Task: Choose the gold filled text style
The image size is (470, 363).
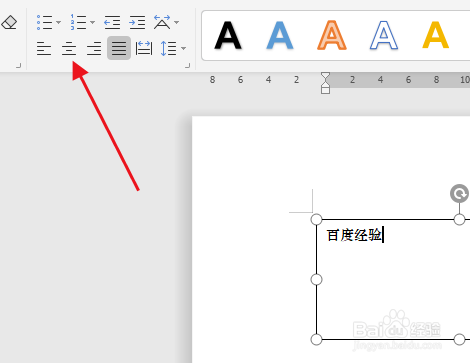Action: 436,35
